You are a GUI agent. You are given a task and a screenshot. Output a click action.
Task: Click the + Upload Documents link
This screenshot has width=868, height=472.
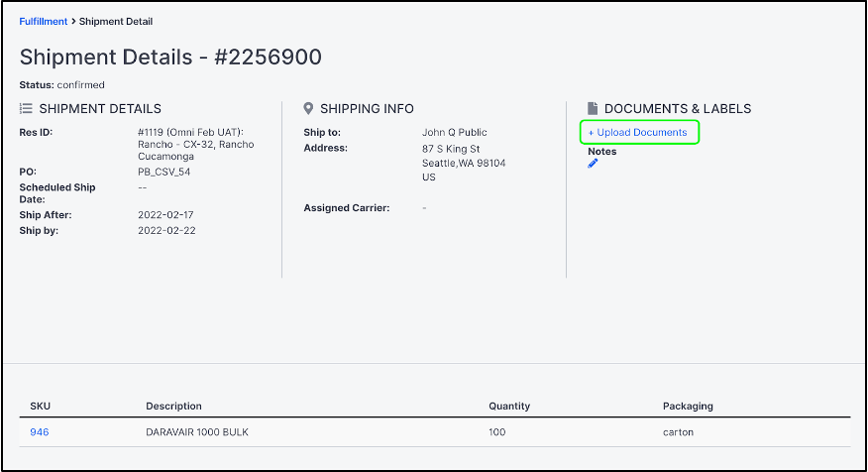point(638,133)
